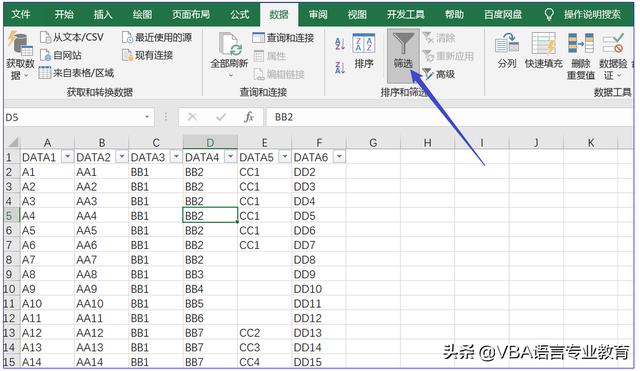The image size is (640, 371).
Task: Open DATA3 filter dropdown arrow
Action: click(x=176, y=157)
